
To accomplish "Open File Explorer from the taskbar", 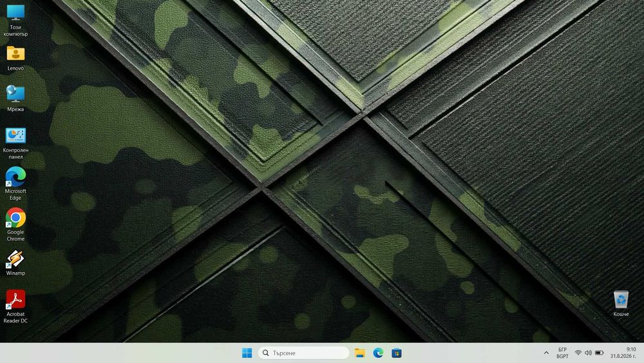I will point(360,353).
